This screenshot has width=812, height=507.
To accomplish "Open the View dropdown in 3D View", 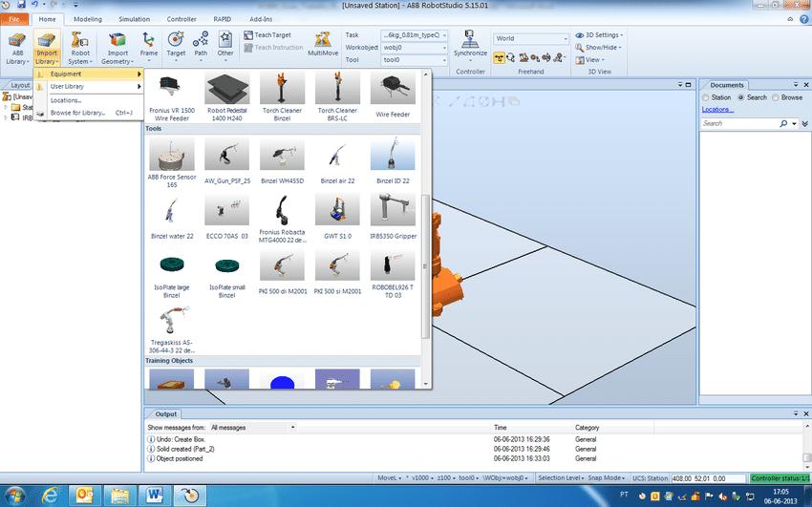I will pyautogui.click(x=590, y=60).
